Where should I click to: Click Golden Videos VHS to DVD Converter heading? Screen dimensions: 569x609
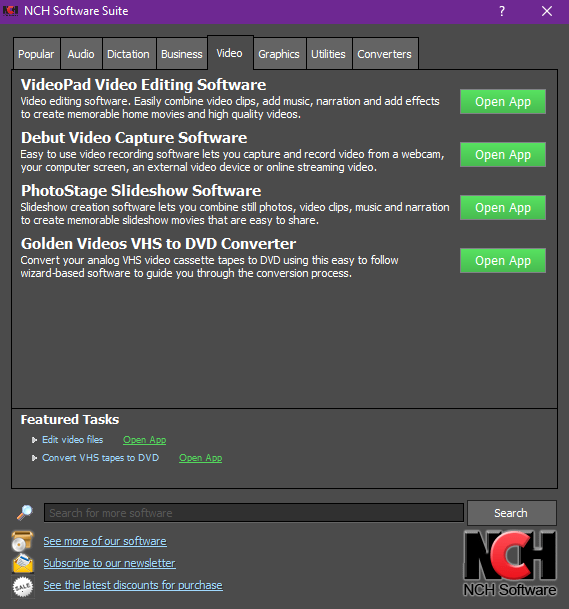click(x=158, y=244)
